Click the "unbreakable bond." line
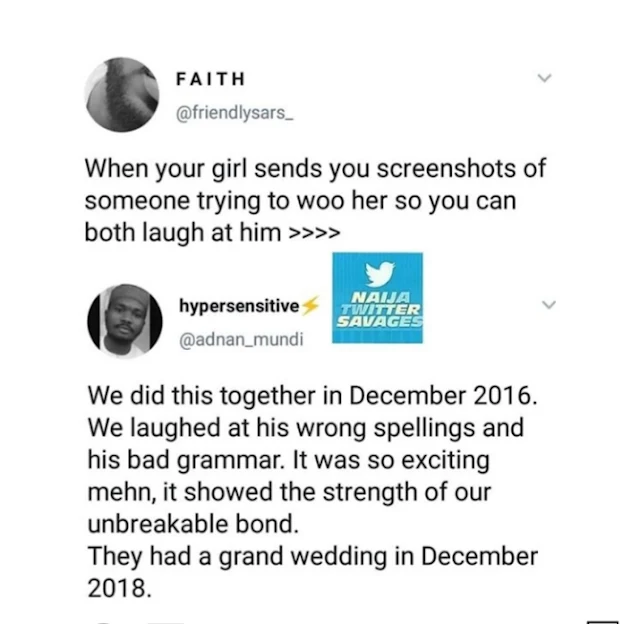 pos(193,524)
